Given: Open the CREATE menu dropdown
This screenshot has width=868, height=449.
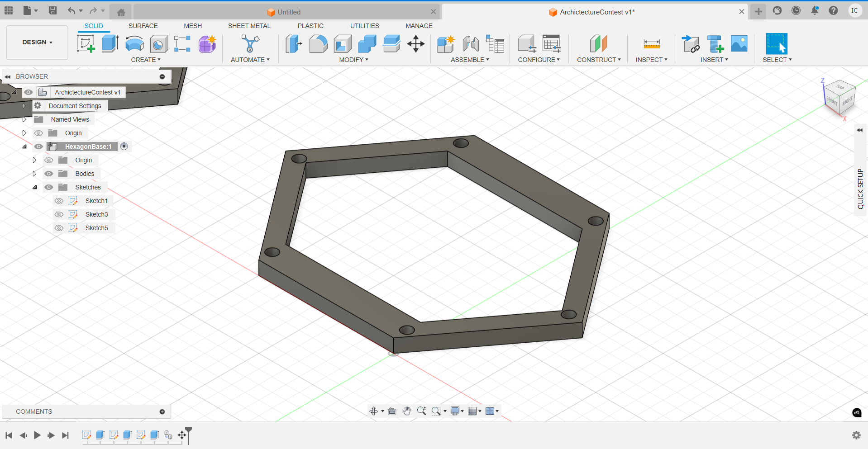Looking at the screenshot, I should (x=146, y=60).
